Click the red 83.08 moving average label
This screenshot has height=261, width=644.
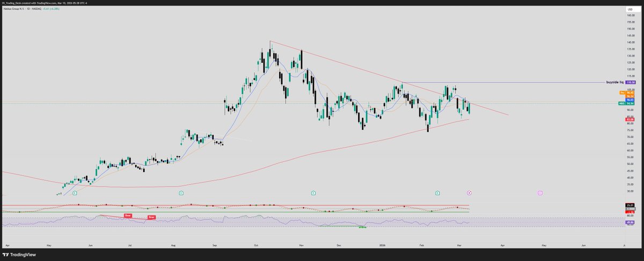point(630,120)
